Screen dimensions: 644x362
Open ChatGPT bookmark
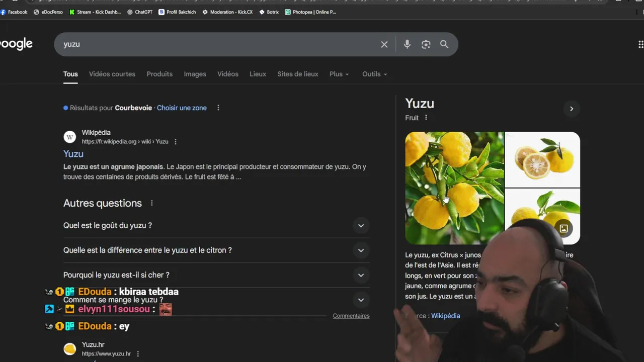click(x=140, y=12)
